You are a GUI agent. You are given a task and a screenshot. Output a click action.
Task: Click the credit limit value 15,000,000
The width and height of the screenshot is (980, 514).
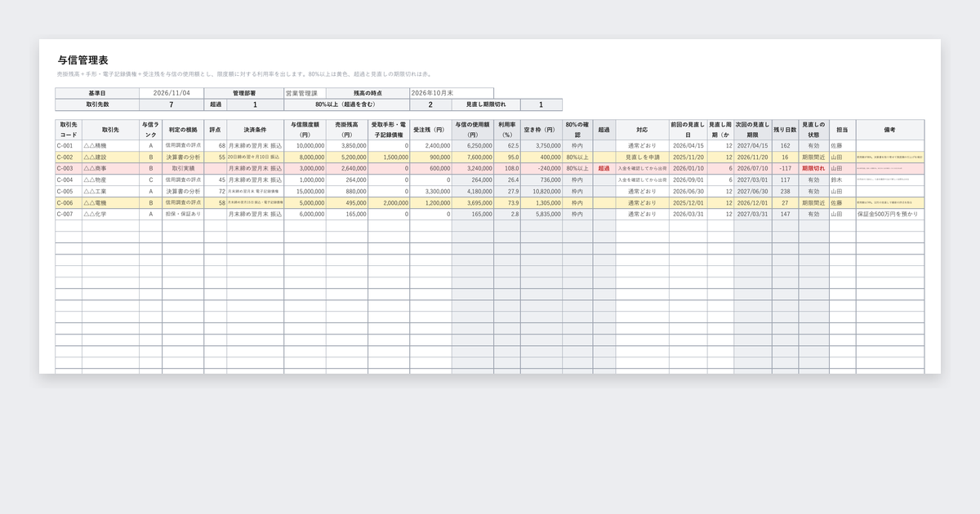click(306, 191)
